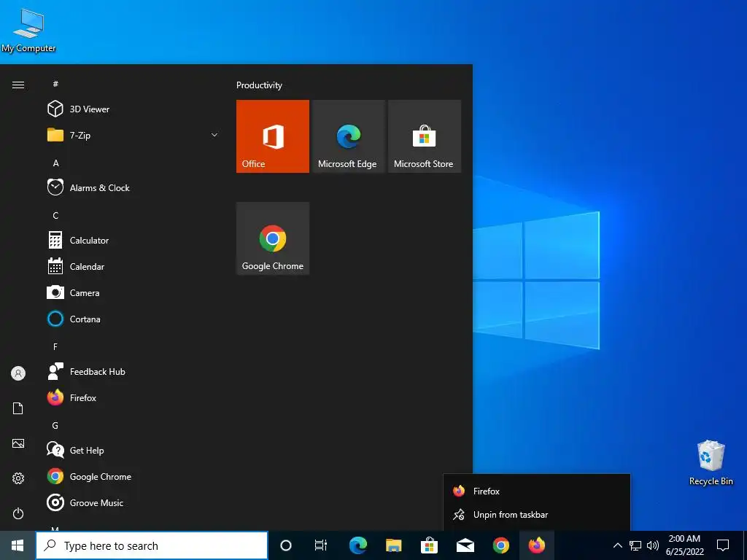The height and width of the screenshot is (560, 747).
Task: Select the Productivity group heading
Action: pos(259,85)
